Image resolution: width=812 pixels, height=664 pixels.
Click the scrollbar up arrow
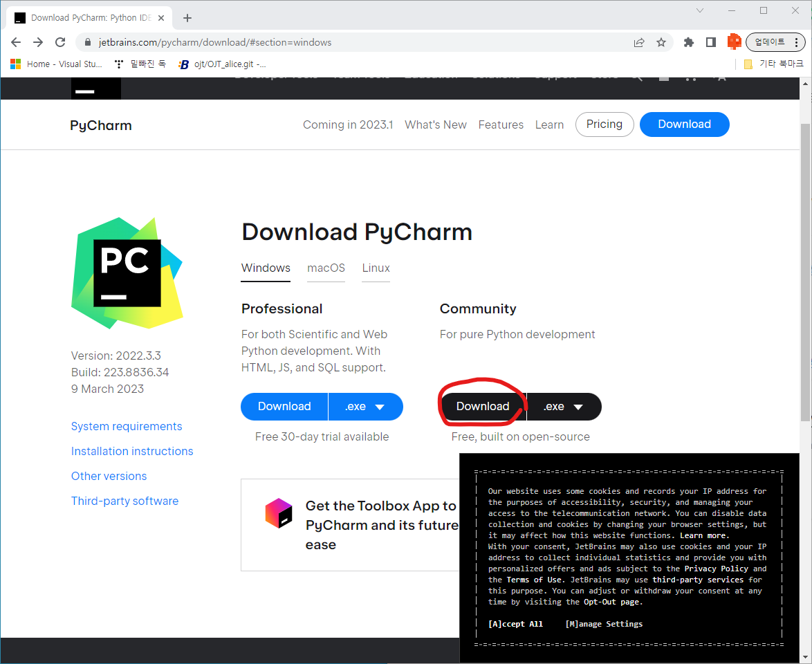(x=805, y=84)
